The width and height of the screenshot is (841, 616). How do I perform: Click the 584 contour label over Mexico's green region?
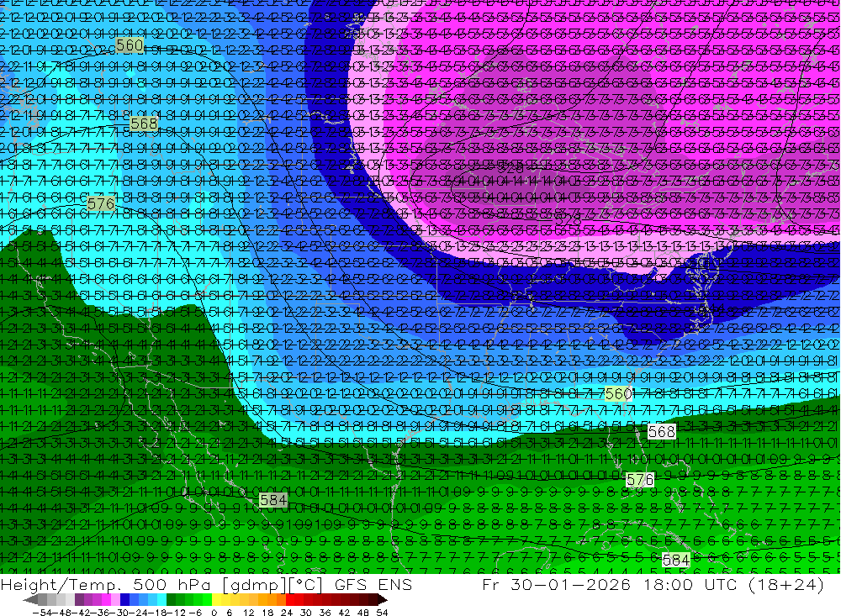(x=273, y=500)
